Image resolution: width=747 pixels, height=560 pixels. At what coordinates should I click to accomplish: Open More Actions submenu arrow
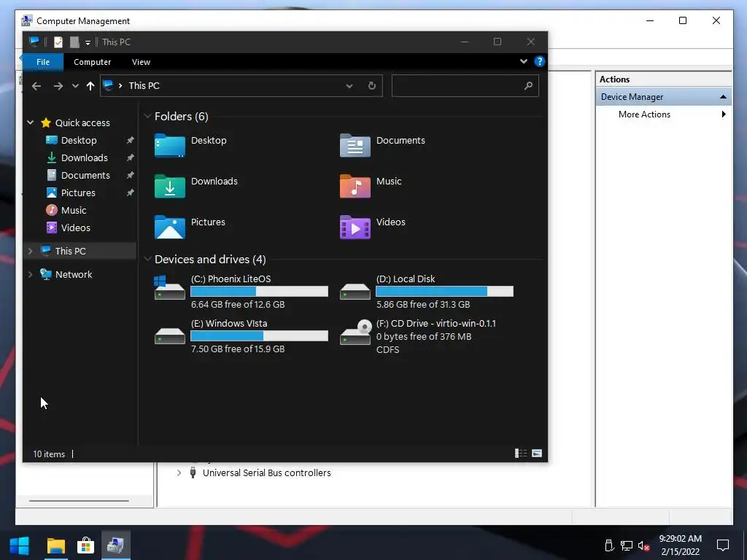(x=724, y=114)
